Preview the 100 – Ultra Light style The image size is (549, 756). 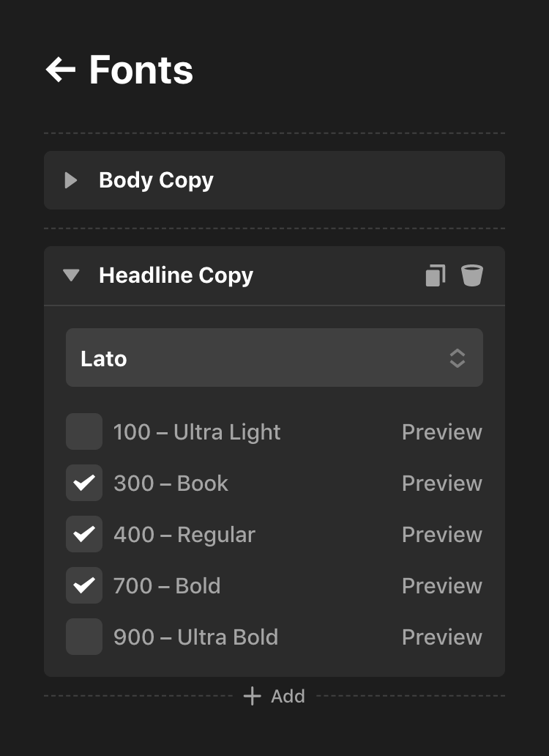(441, 431)
